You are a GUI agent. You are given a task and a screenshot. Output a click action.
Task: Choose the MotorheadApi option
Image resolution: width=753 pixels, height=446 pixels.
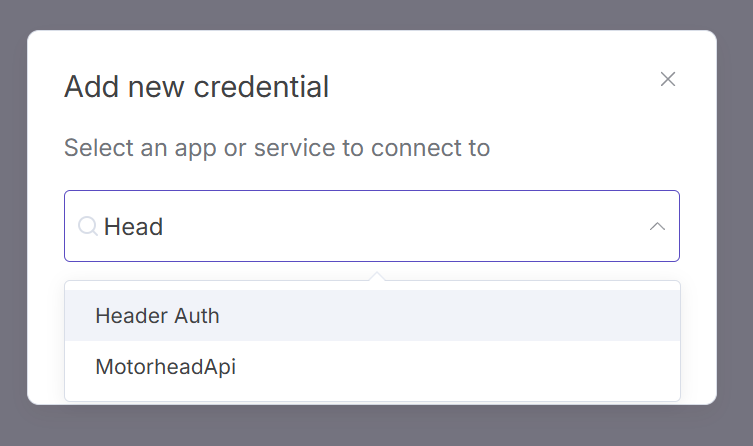[372, 367]
